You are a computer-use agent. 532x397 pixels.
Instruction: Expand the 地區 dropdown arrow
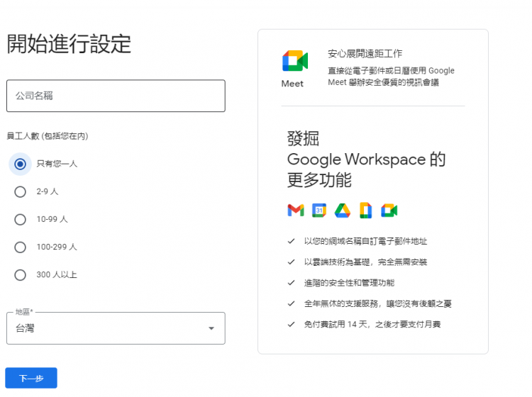point(211,328)
